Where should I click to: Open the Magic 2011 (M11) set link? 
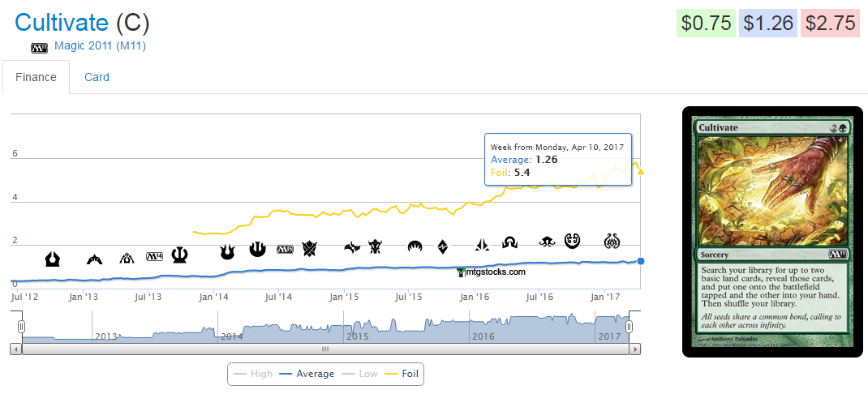[101, 46]
